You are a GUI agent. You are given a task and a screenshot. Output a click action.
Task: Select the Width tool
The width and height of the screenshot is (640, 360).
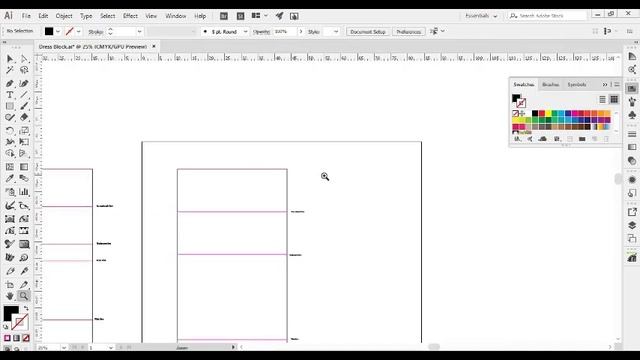[10, 142]
